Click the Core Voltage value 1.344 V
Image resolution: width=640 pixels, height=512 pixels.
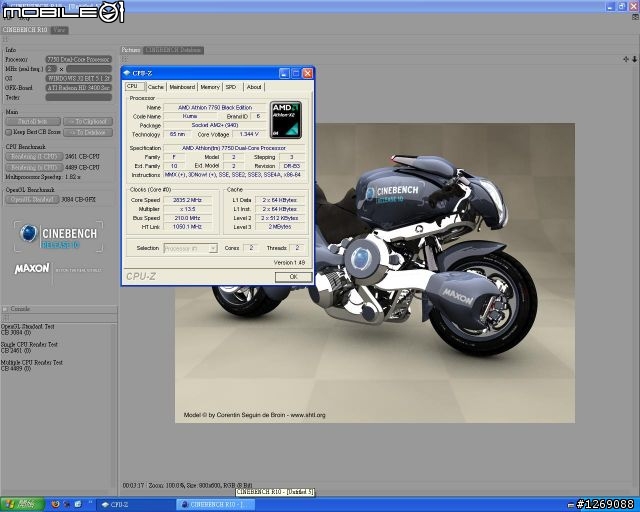(x=249, y=134)
